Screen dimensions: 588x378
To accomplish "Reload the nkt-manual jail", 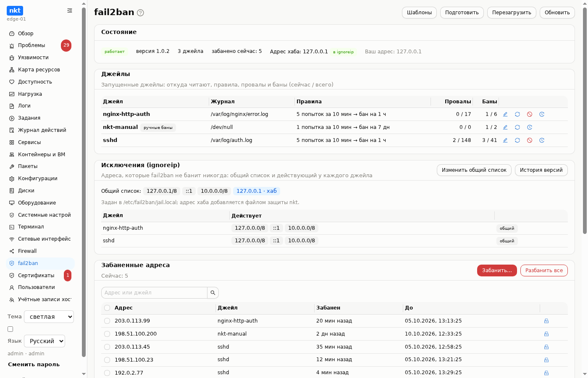I will [517, 127].
